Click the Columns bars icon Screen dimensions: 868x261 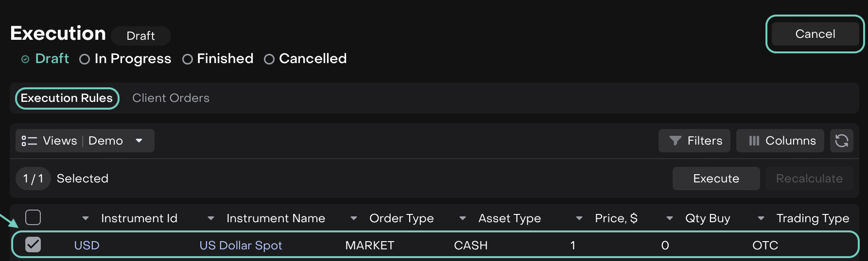coord(754,141)
